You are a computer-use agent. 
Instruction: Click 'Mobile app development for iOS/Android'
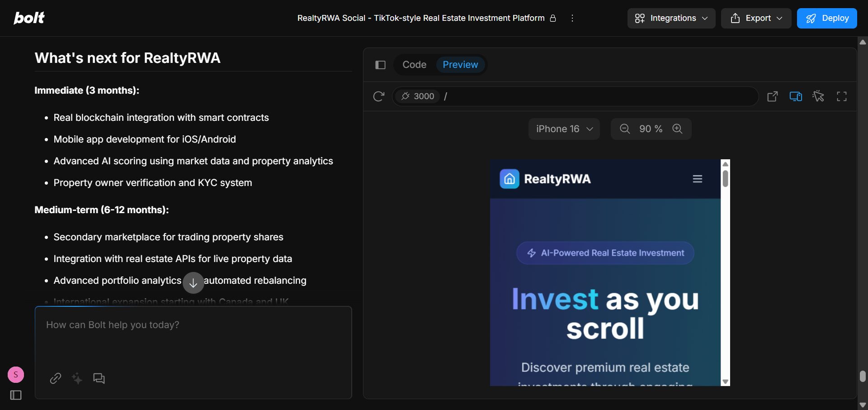pos(145,139)
